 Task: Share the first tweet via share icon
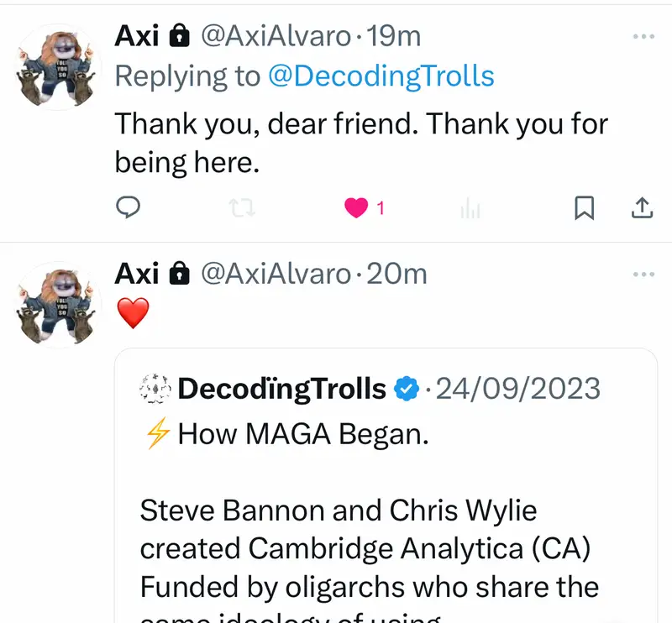641,208
